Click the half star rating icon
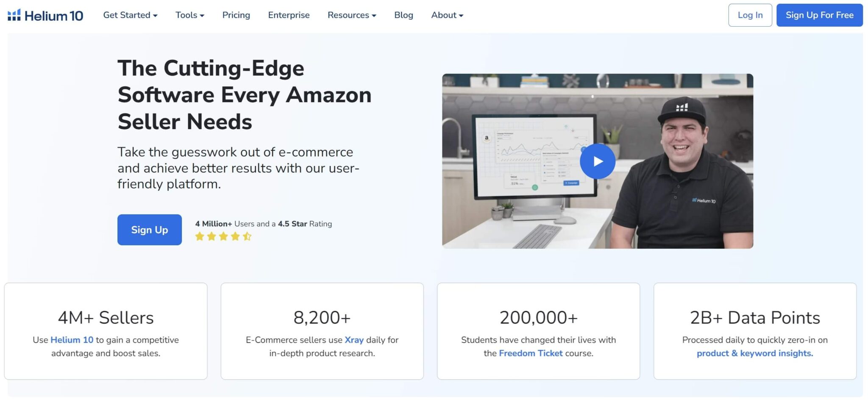868x402 pixels. coord(247,236)
